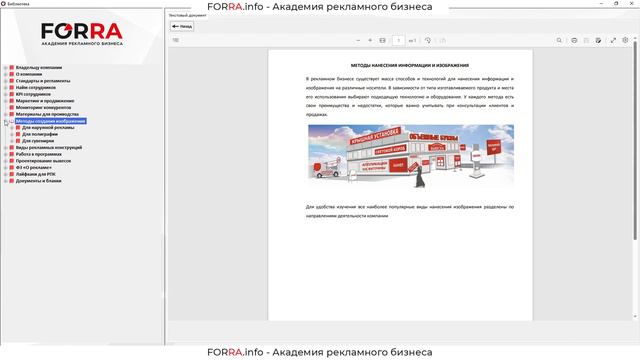Click the red icon beside 'Работа в программах'
This screenshot has height=360, width=640.
pos(12,154)
